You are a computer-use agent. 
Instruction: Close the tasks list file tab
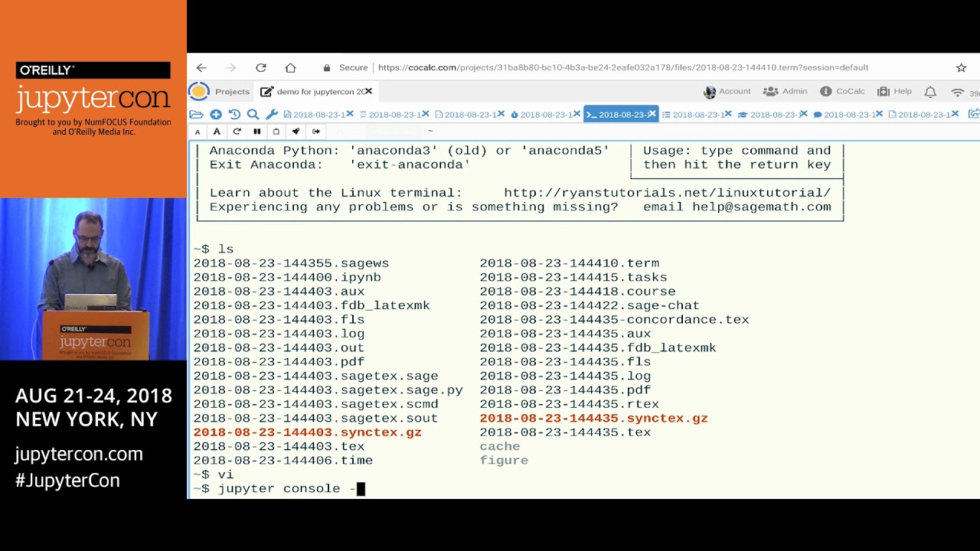tap(728, 115)
